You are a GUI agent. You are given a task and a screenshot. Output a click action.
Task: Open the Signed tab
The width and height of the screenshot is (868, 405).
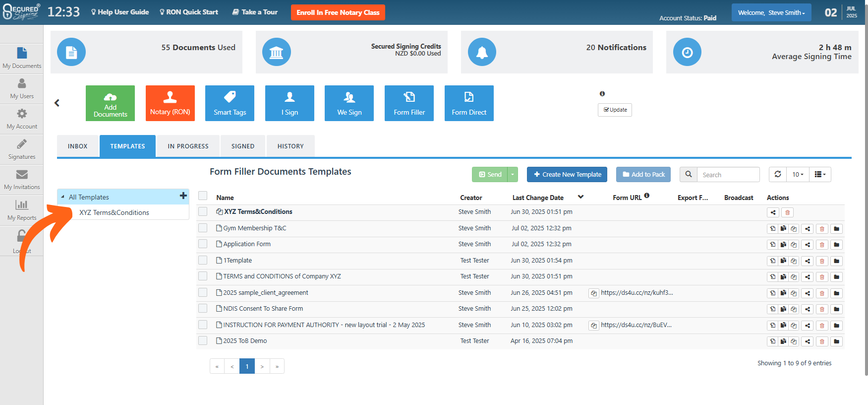243,146
